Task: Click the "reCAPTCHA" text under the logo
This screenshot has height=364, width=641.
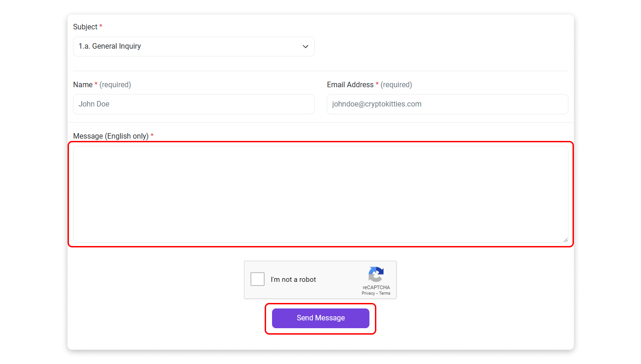Action: click(376, 287)
